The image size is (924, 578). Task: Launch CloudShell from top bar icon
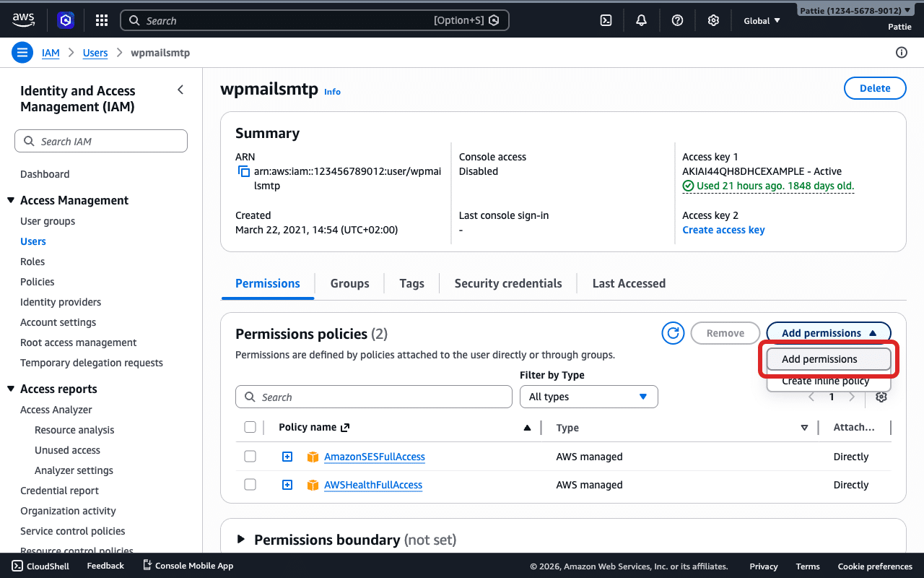(606, 20)
